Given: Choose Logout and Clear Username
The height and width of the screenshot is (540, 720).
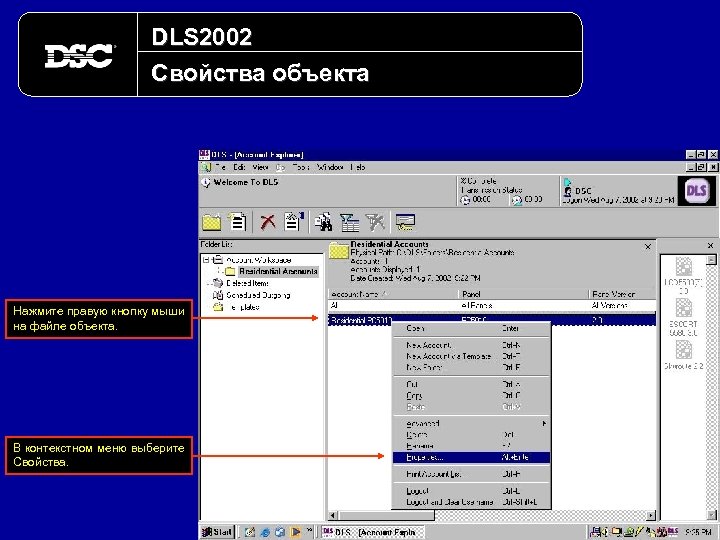Looking at the screenshot, I should pyautogui.click(x=471, y=502).
